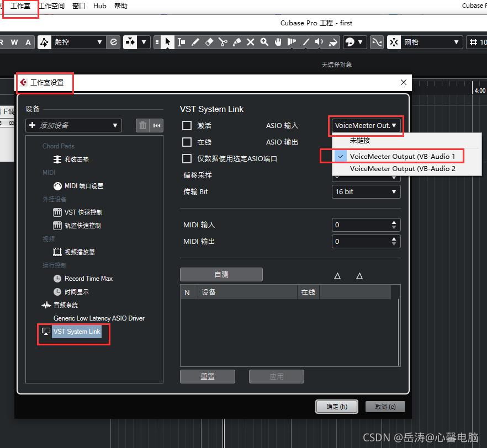Image resolution: width=487 pixels, height=448 pixels.
Task: Toggle the Snap on/off icon
Action: tap(394, 42)
